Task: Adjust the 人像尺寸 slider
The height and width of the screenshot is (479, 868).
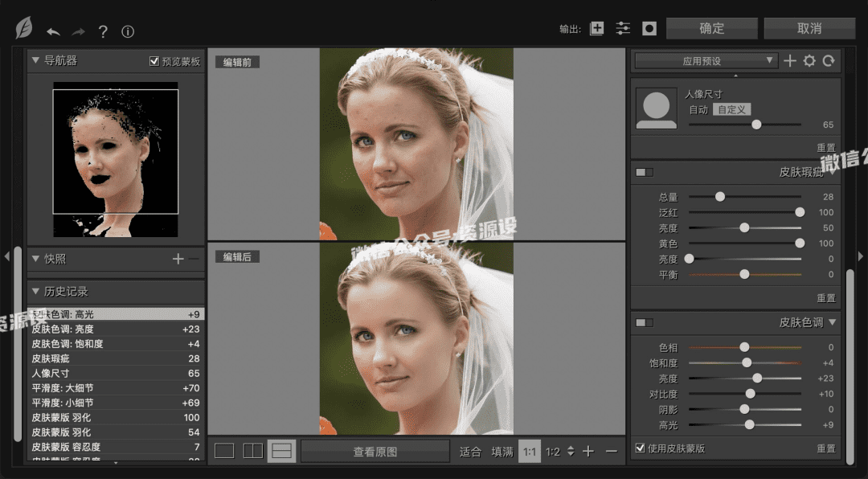Action: (744, 125)
